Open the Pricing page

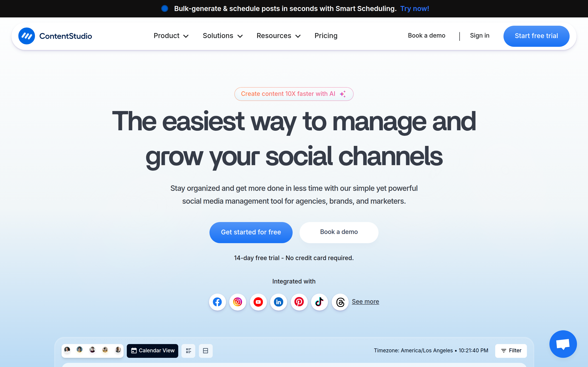coord(326,36)
